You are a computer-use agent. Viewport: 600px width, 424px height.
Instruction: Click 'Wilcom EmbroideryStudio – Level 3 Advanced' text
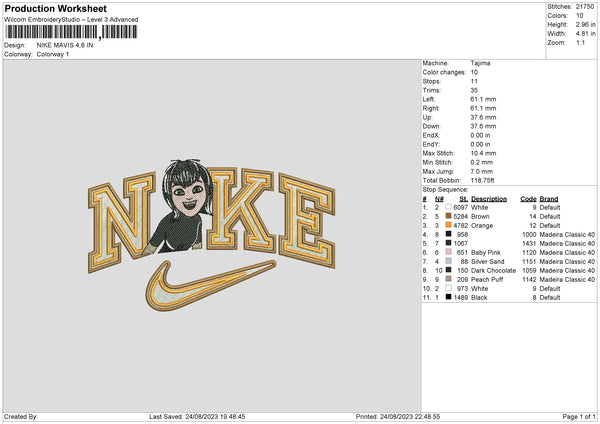[71, 20]
